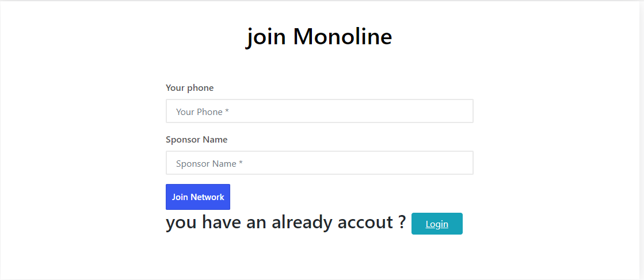Click the existing account question text
The width and height of the screenshot is (644, 280).
285,222
